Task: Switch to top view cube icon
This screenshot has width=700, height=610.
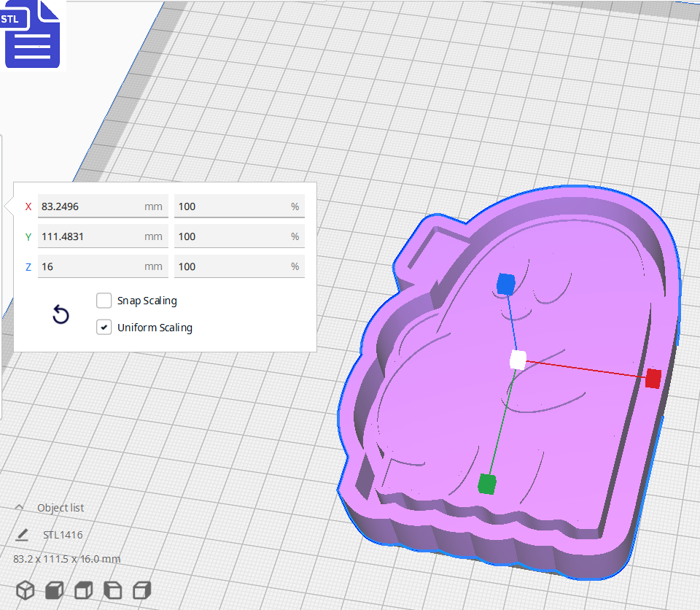Action: pos(84,590)
